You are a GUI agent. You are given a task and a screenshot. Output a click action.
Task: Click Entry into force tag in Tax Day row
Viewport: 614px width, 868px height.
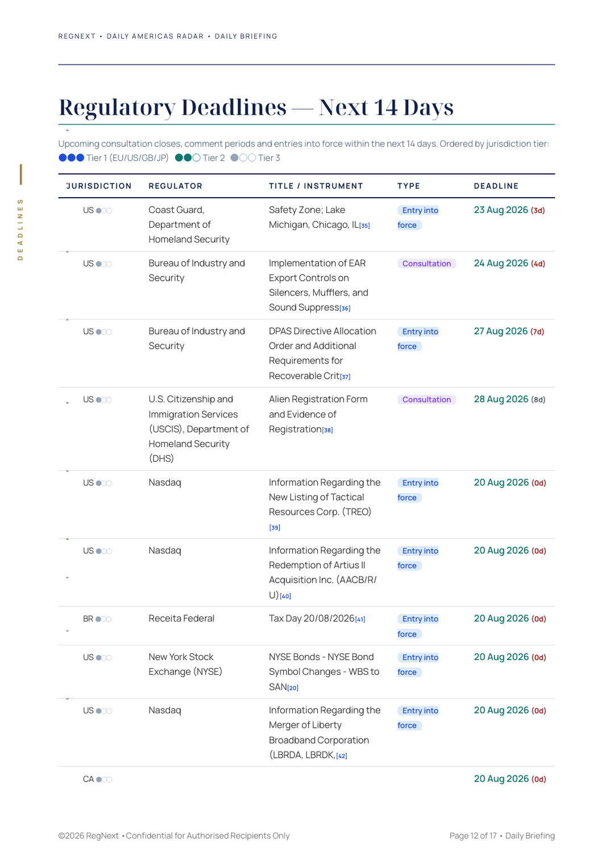coord(418,627)
